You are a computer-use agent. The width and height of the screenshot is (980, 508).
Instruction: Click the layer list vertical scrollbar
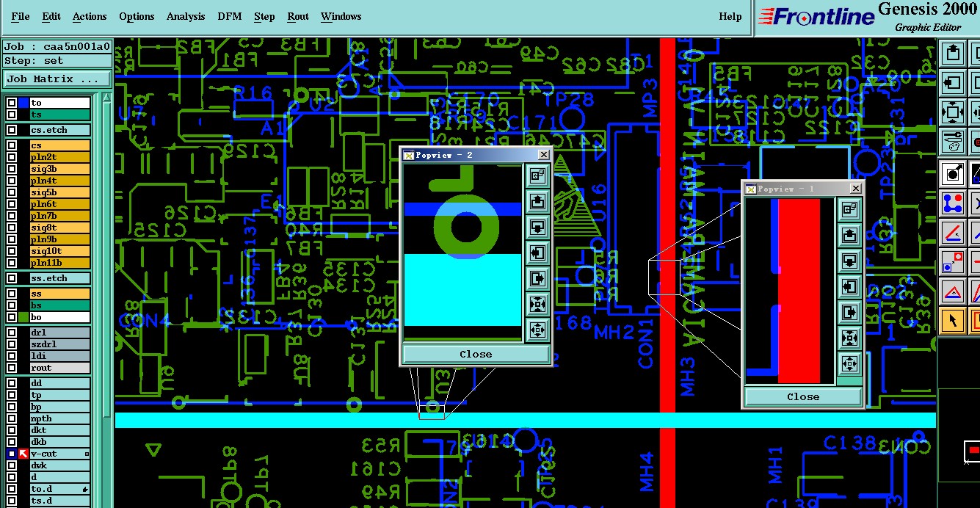[106, 300]
